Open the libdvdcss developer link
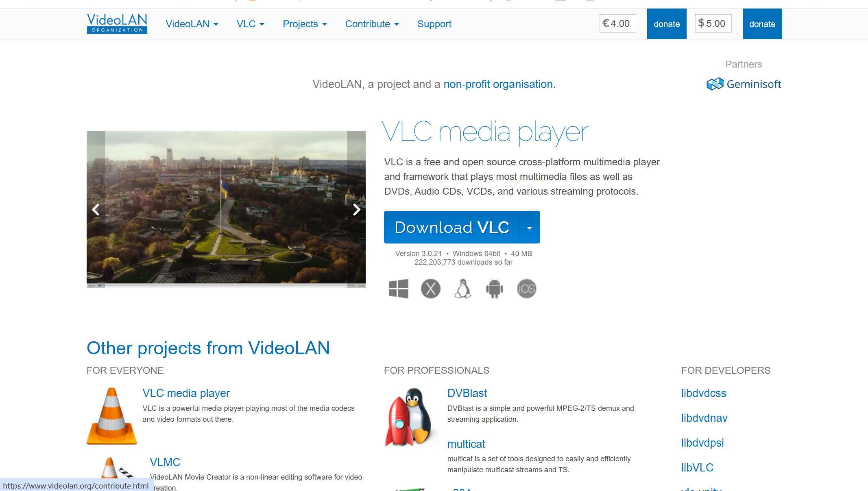 pyautogui.click(x=704, y=393)
